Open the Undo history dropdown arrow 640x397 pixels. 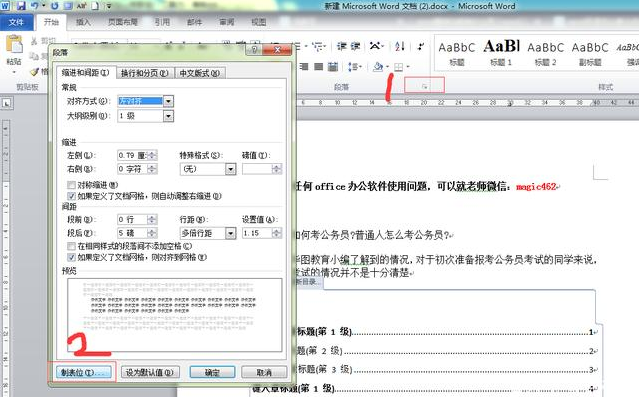pyautogui.click(x=43, y=6)
